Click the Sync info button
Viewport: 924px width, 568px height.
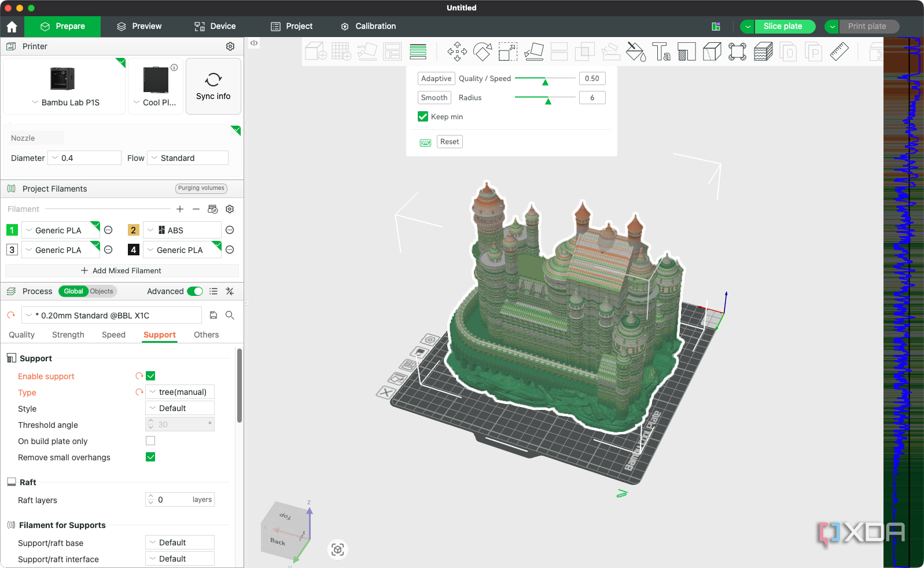pos(213,86)
